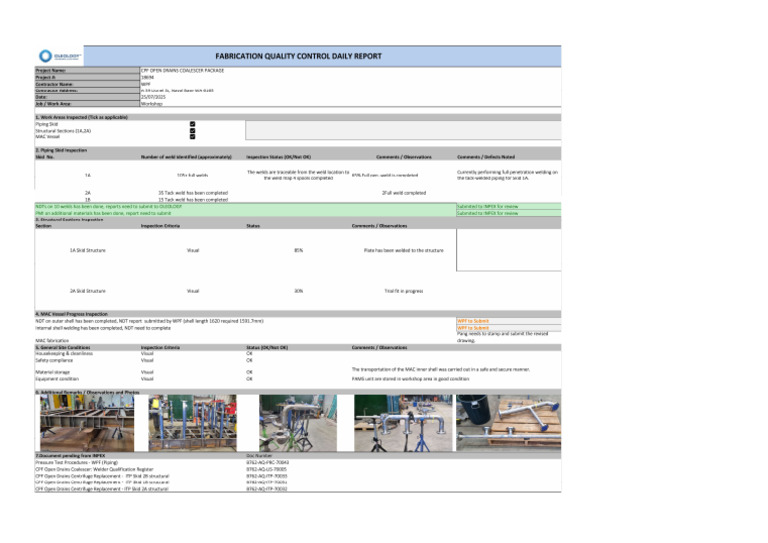This screenshot has width=768, height=543.
Task: Select the 2A '35 Tack weld has been completed' cell
Action: [x=193, y=193]
